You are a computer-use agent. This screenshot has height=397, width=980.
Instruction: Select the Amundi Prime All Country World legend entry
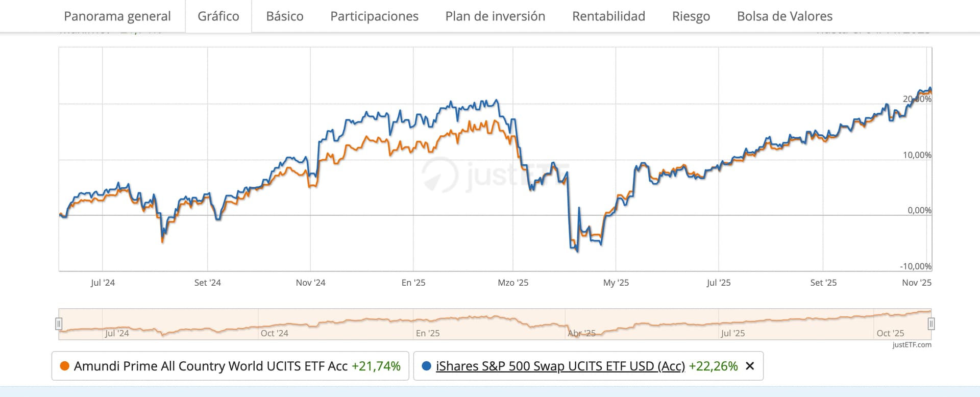tap(210, 366)
